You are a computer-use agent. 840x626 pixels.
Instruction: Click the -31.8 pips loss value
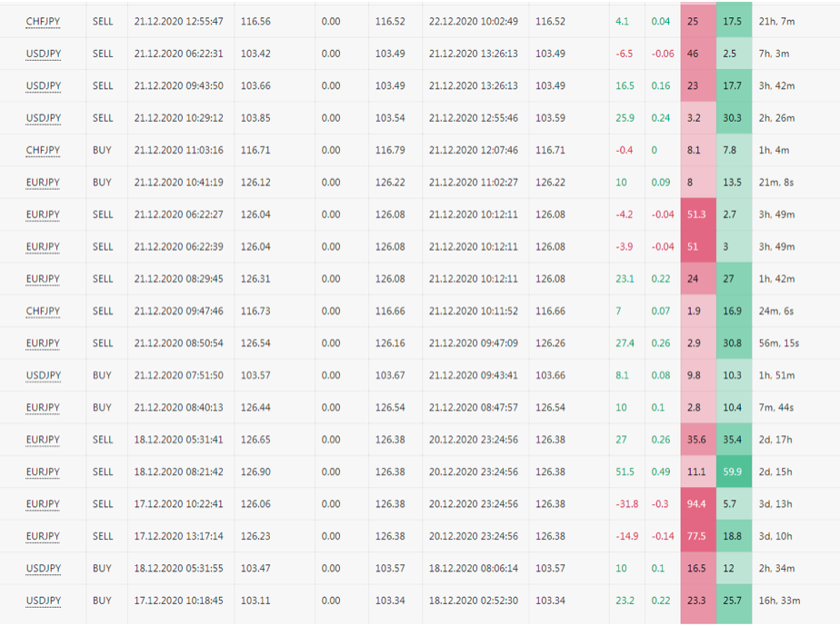625,504
